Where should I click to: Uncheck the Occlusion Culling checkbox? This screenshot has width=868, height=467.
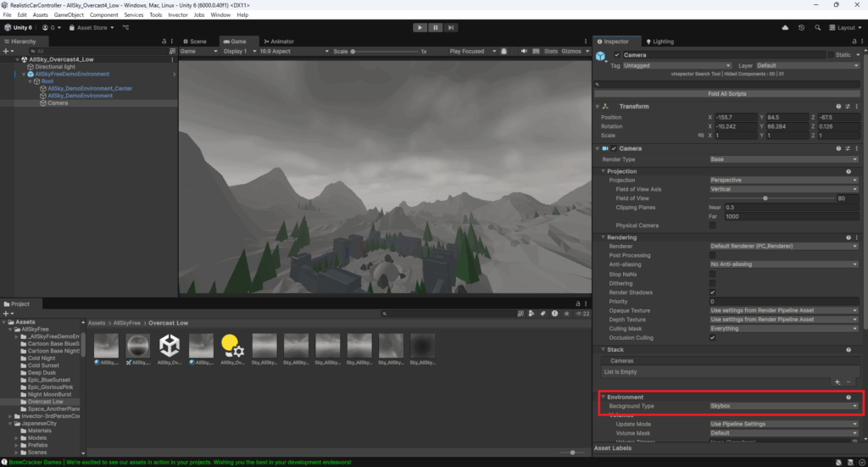point(712,338)
